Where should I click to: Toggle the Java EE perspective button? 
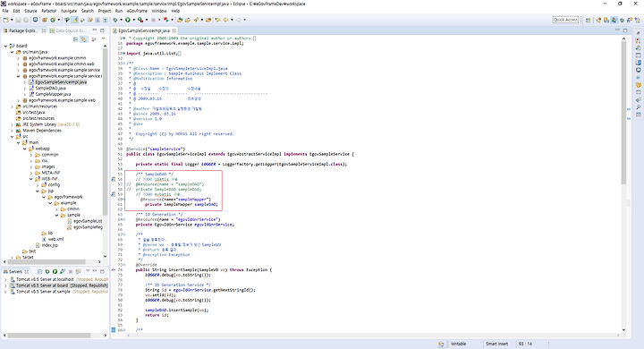pos(614,20)
